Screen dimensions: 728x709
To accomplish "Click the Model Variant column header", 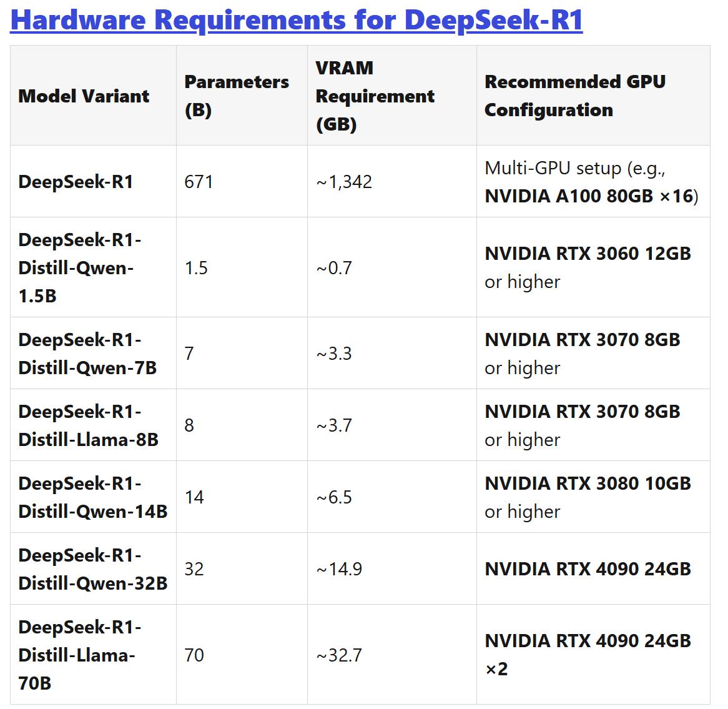I will point(93,96).
